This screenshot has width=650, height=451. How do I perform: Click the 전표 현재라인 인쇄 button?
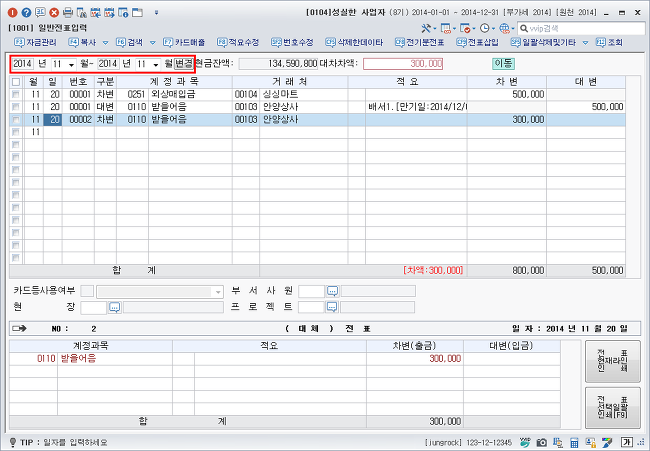(613, 361)
